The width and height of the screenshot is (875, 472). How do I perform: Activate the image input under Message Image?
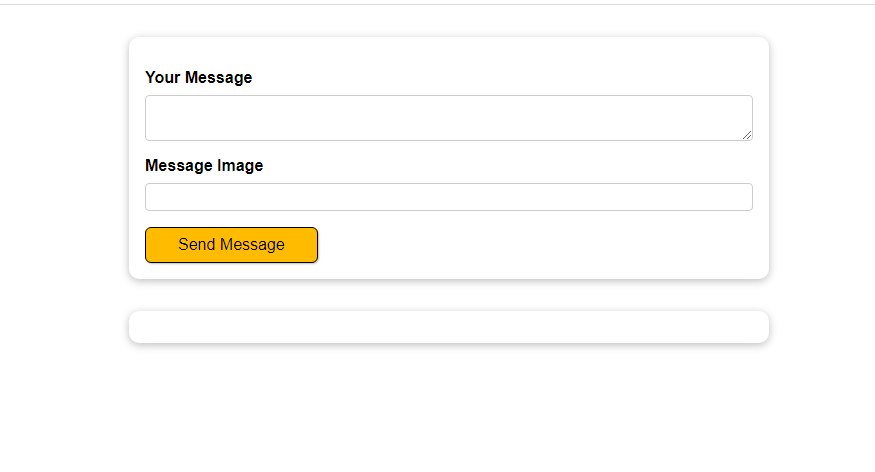pos(448,197)
